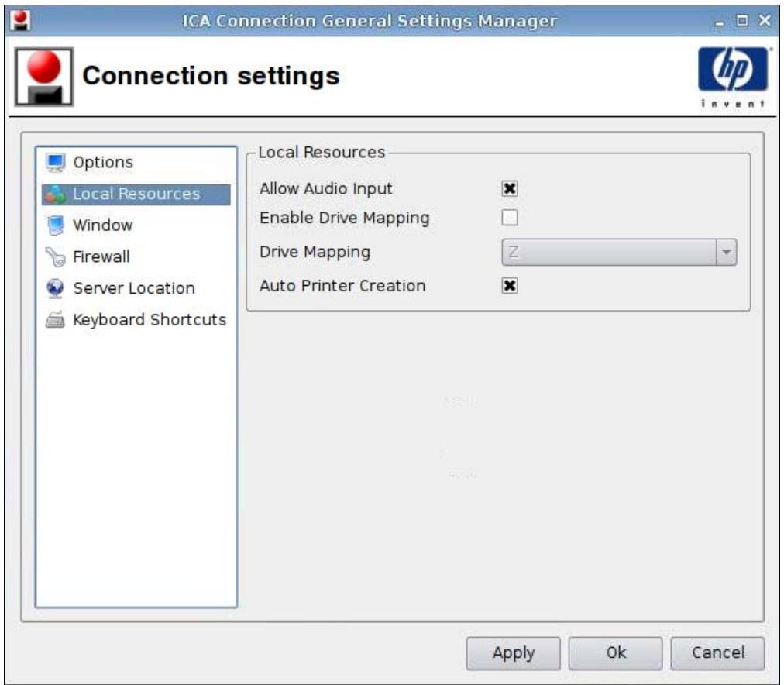Select the Local Resources page
Viewport: 784px width, 685px height.
click(136, 194)
